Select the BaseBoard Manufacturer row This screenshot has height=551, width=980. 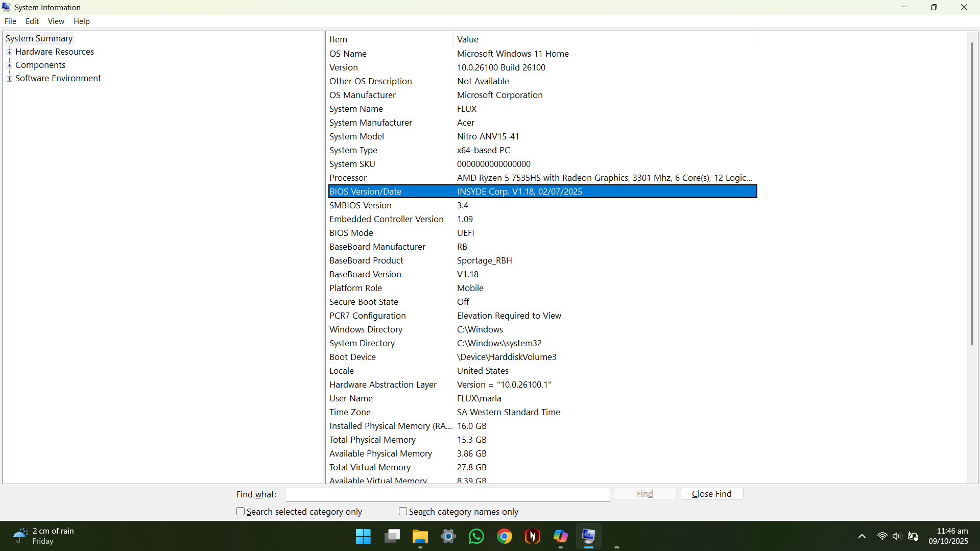point(542,247)
